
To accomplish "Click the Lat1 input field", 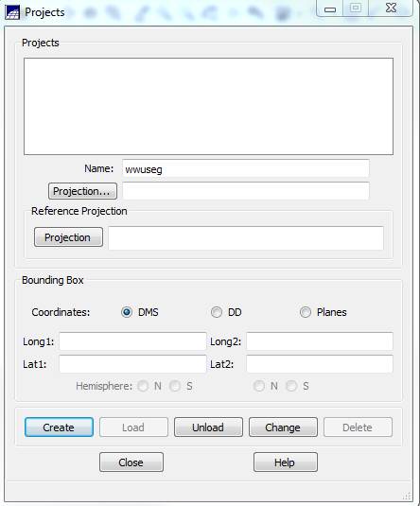I will pyautogui.click(x=132, y=364).
